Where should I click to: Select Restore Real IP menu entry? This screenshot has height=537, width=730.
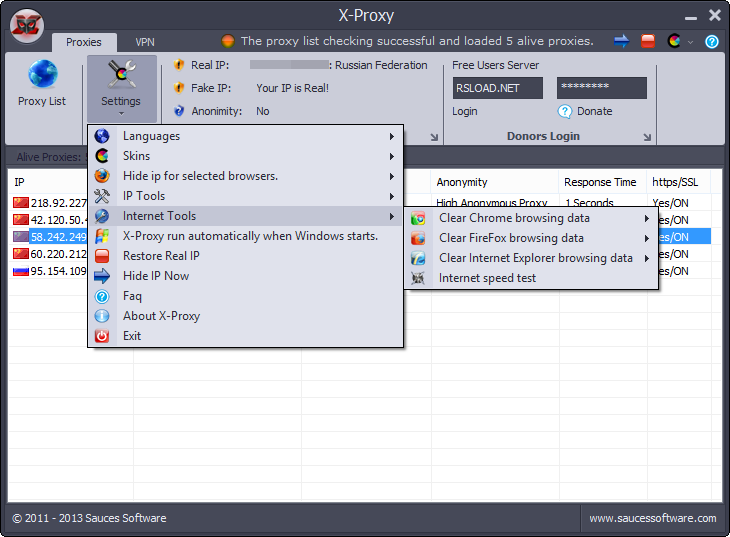tap(245, 256)
